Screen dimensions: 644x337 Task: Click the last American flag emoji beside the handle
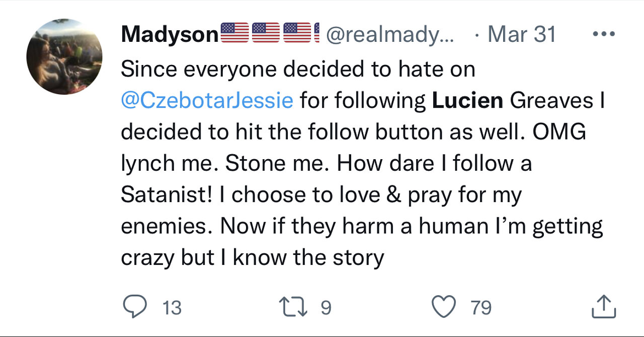317,35
